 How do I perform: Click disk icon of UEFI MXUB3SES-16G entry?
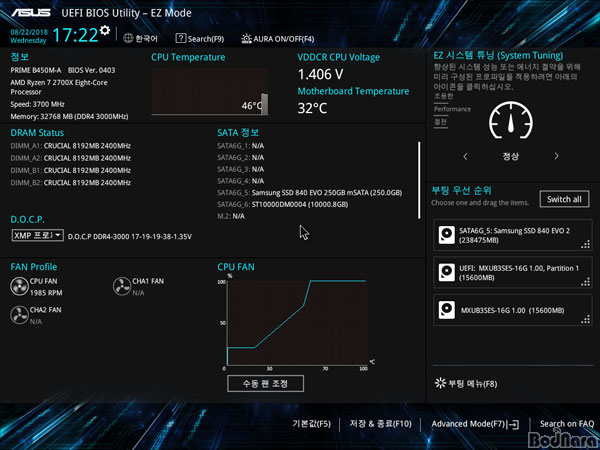[x=447, y=272]
